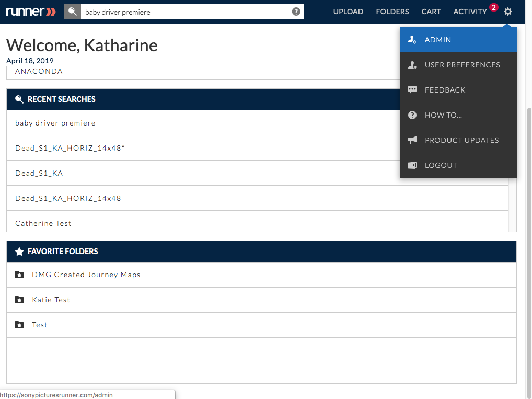Click the Recent Searches header title
The image size is (532, 399).
pos(62,99)
